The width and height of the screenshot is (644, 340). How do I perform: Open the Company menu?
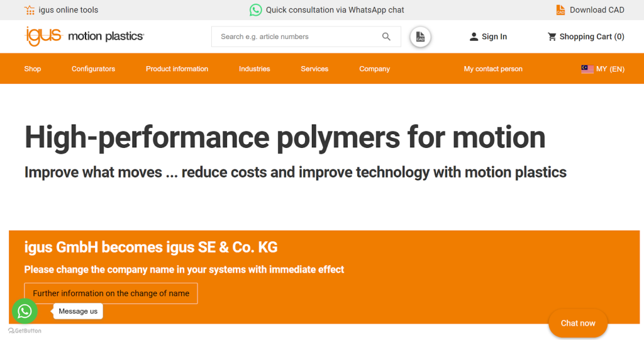point(374,69)
